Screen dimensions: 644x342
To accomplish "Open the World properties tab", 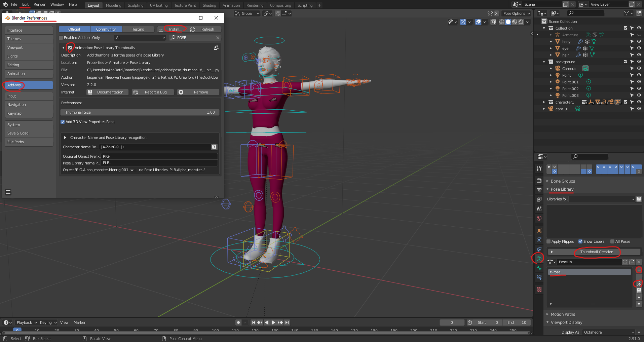I will pos(539,218).
